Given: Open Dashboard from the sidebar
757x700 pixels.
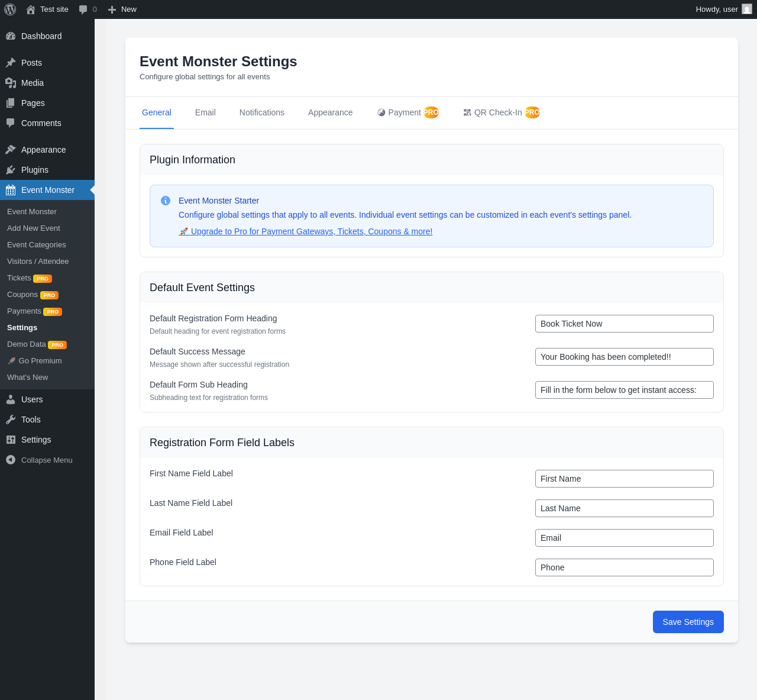Looking at the screenshot, I should [x=41, y=36].
